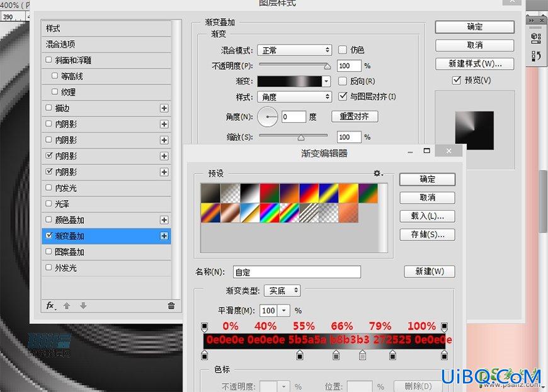548x392 pixels.
Task: Enable the 等高线 checkbox
Action: pos(55,76)
